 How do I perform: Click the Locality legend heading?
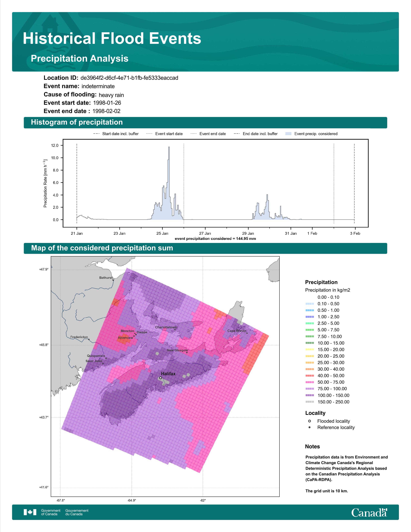coord(315,413)
